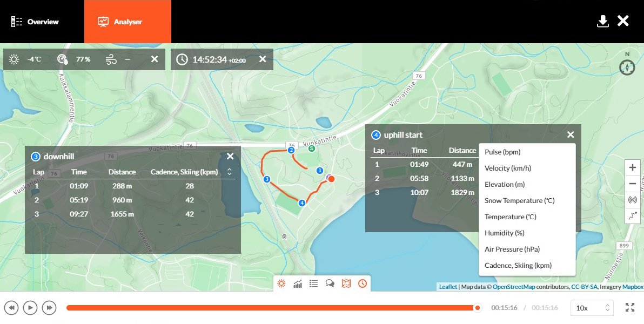The height and width of the screenshot is (324, 644).
Task: Click the green S start marker
Action: 311,148
